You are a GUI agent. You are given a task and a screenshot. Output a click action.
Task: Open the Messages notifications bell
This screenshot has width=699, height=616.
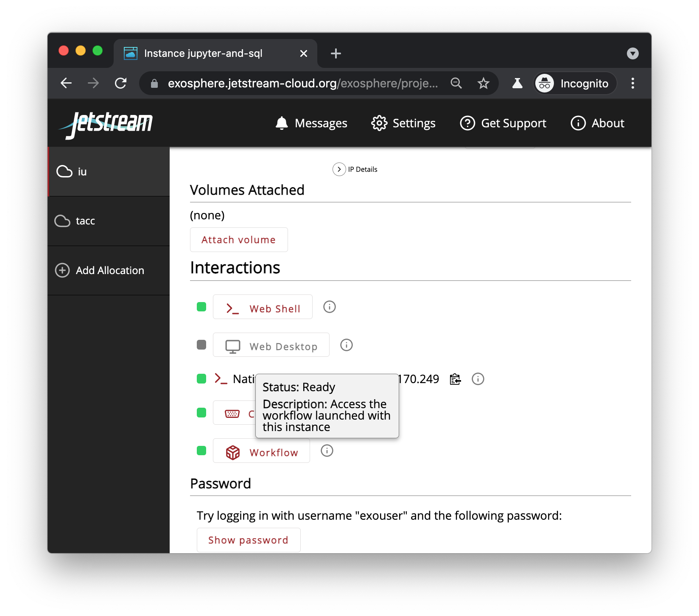(x=280, y=123)
